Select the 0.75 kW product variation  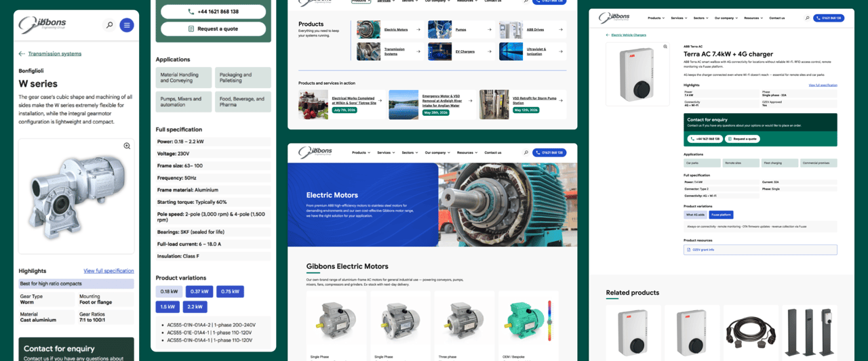tap(230, 292)
